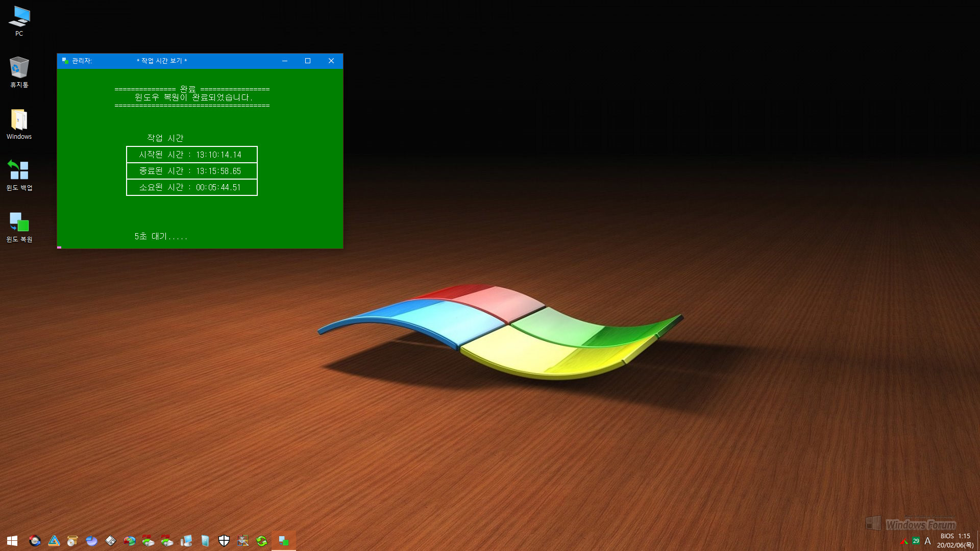
Task: Open the monitor with USB taskbar icon
Action: [x=186, y=541]
